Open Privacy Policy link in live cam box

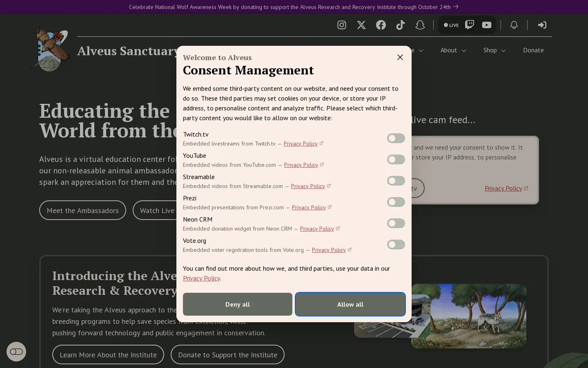(506, 188)
